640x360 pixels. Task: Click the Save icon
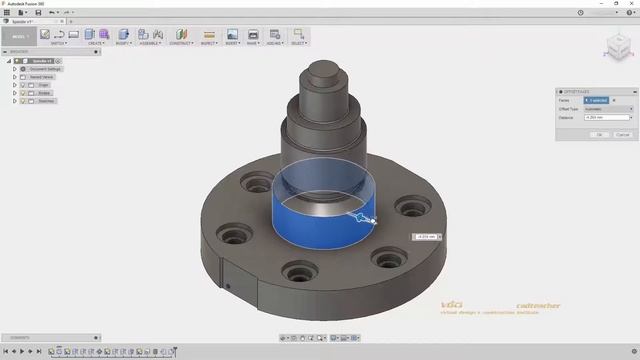(x=38, y=13)
